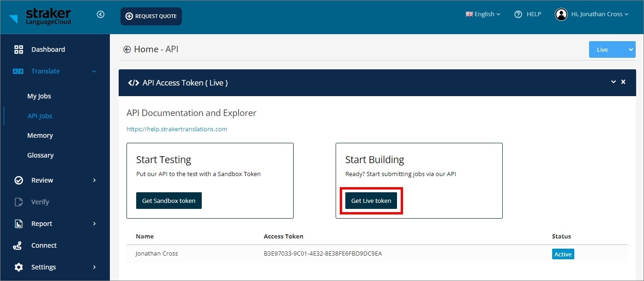Expand the Settings submenu arrow

tap(95, 267)
